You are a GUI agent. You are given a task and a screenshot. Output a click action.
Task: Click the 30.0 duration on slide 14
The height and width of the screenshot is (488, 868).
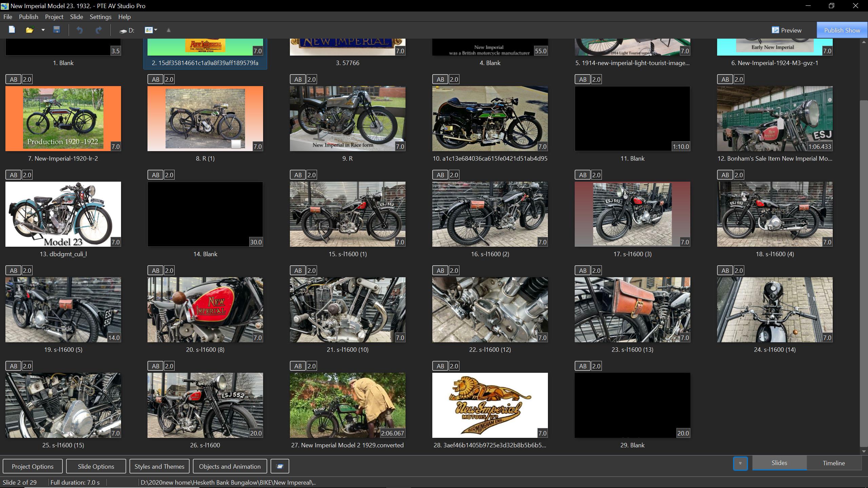click(x=256, y=242)
